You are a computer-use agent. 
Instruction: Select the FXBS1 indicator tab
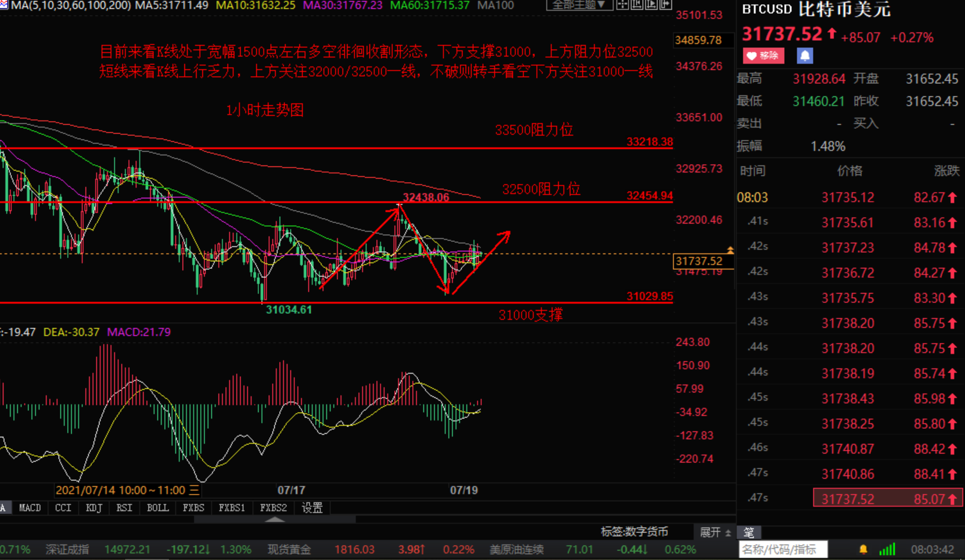pyautogui.click(x=232, y=508)
